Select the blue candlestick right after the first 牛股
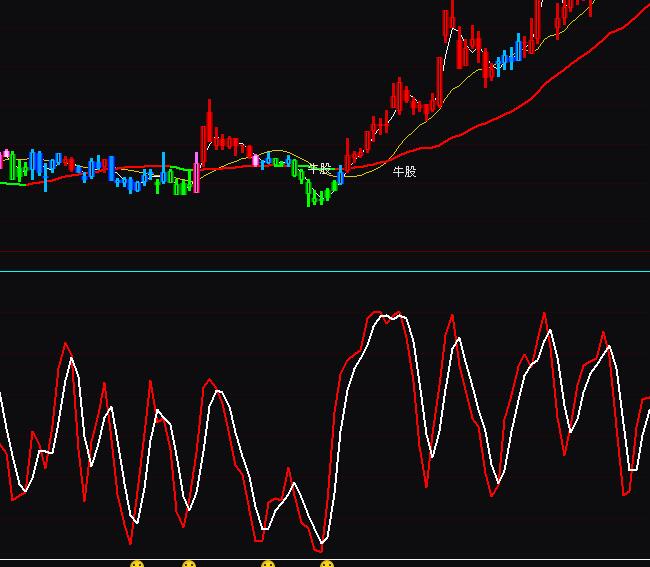650x567 pixels. pyautogui.click(x=340, y=177)
